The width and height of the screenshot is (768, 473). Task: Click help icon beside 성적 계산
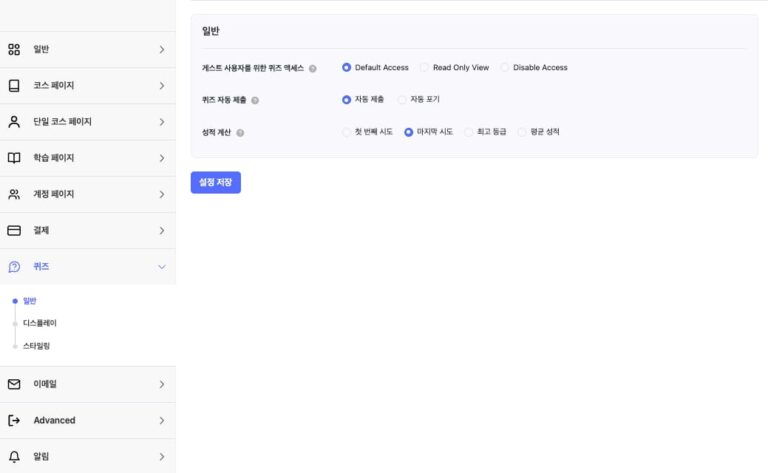[240, 132]
